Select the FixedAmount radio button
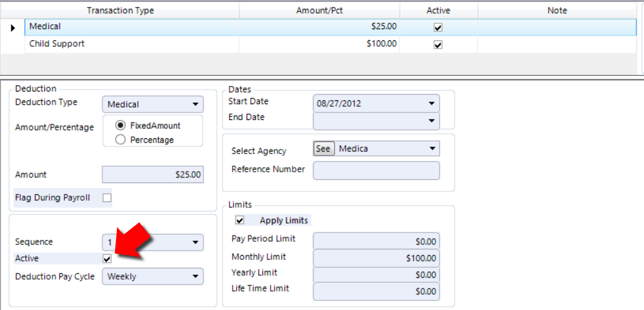The image size is (644, 310). click(121, 126)
